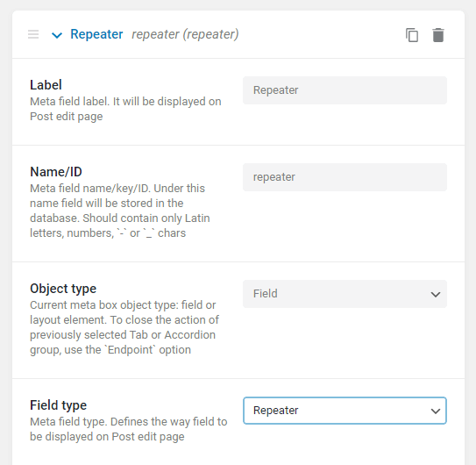This screenshot has width=476, height=465.
Task: Click the blue Repeater title in the header
Action: click(96, 34)
